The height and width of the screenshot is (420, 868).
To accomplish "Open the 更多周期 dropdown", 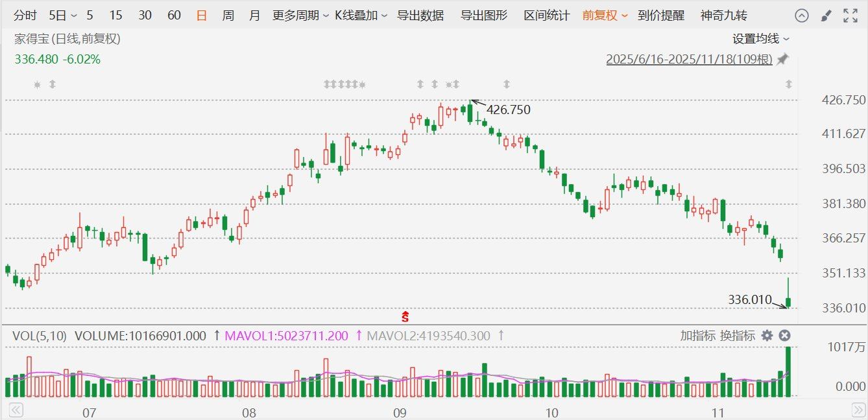I will coord(296,15).
